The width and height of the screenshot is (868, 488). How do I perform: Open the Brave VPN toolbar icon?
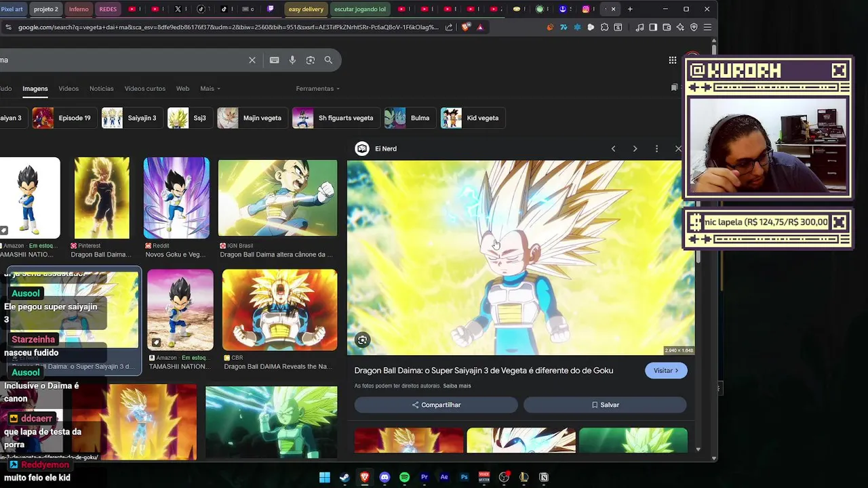[x=694, y=27]
